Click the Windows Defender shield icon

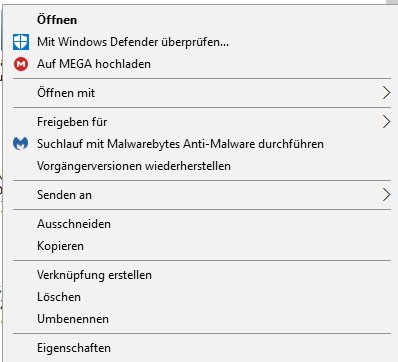21,42
